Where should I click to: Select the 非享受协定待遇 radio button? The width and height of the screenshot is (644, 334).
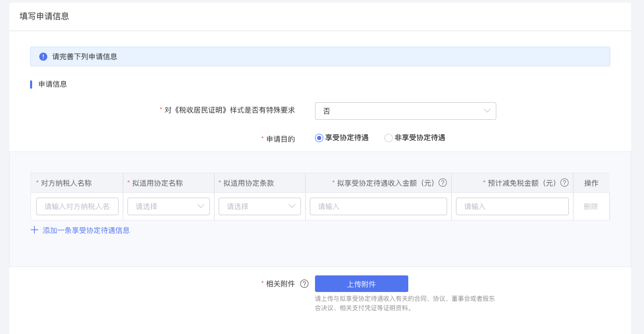pos(389,138)
